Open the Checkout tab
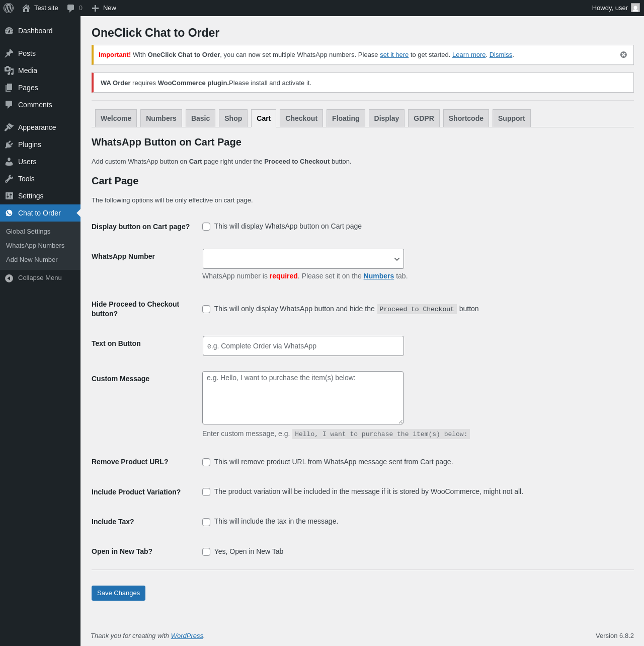644x646 pixels. click(x=301, y=118)
